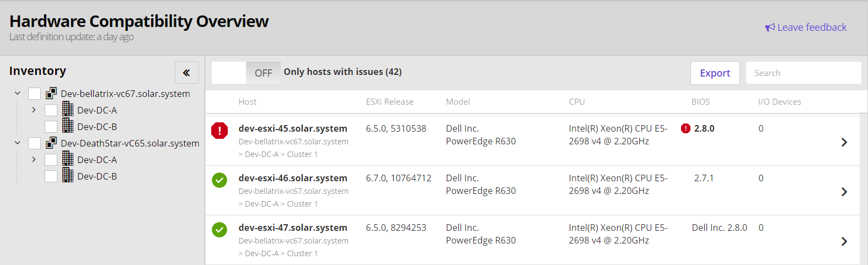Image resolution: width=868 pixels, height=265 pixels.
Task: Open host dev-esxi-45.solar.system
Action: (x=293, y=128)
